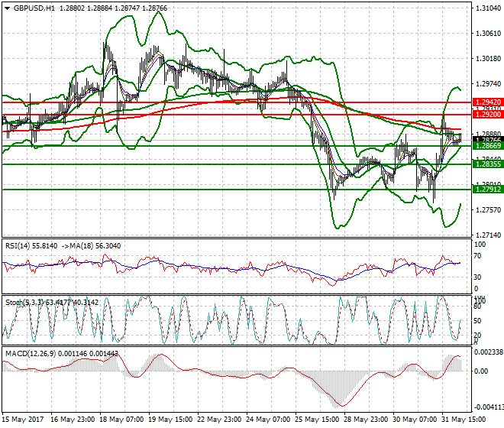Click the 19 May 15:00 time label
Viewport: 504px width, 428px height.
[170, 420]
